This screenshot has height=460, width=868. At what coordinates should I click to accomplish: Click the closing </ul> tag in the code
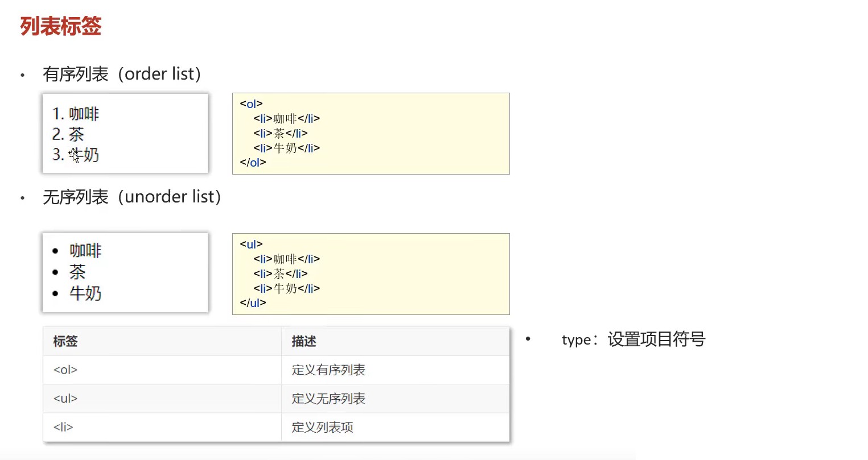tap(253, 303)
